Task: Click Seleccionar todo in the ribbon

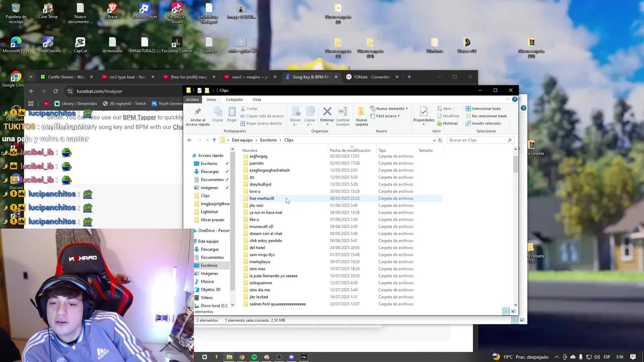Action: click(x=483, y=109)
